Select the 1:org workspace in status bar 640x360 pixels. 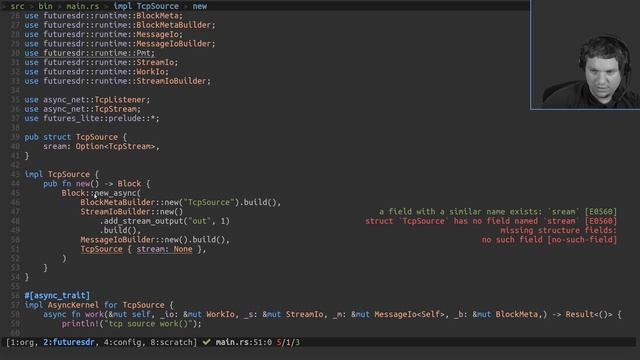[22, 342]
